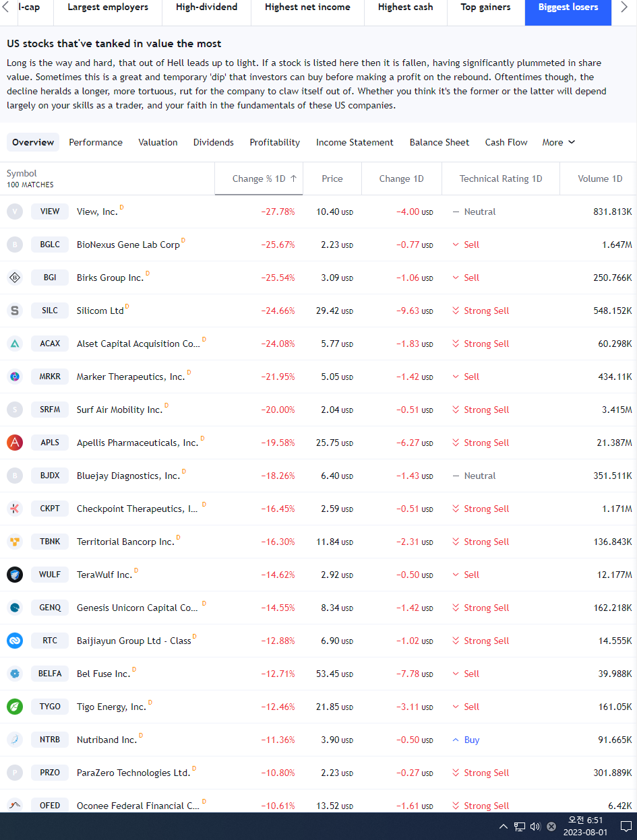Click the tray icon left of the clock

click(551, 827)
